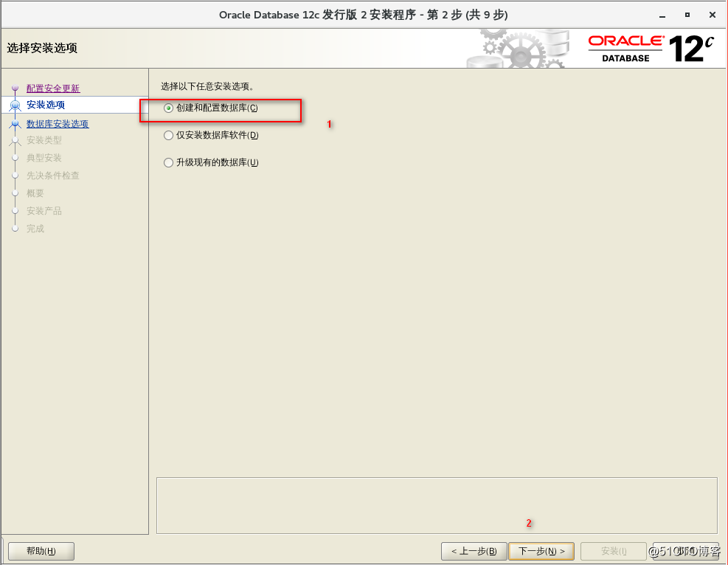The image size is (728, 565).
Task: Select 升级现有的数据库 radio option
Action: [211, 162]
